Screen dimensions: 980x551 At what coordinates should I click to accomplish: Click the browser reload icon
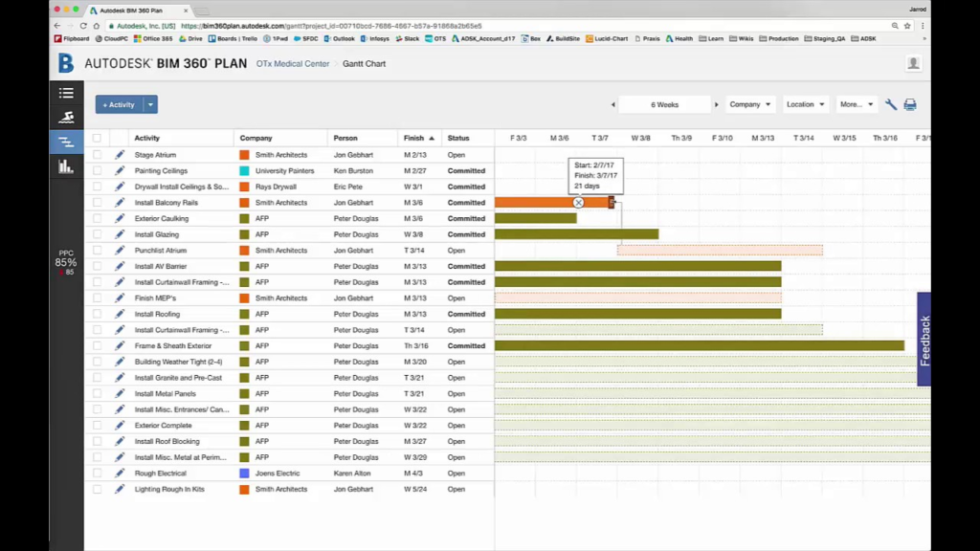pyautogui.click(x=83, y=26)
